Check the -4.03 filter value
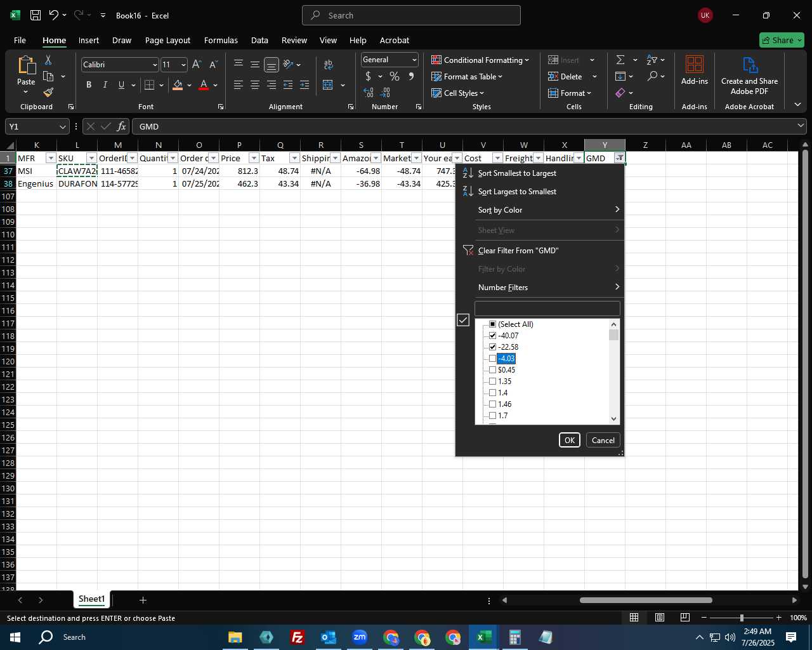Viewport: 812px width, 650px height. click(x=492, y=359)
